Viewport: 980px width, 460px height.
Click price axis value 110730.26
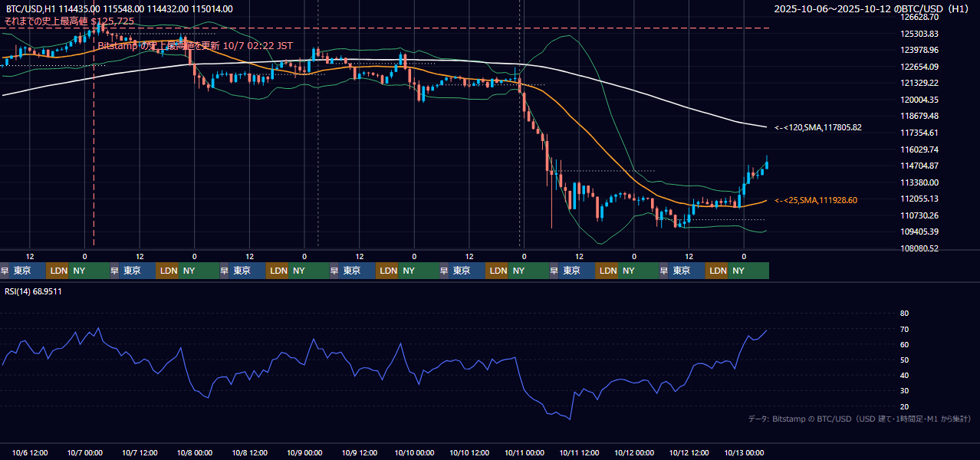pos(919,215)
